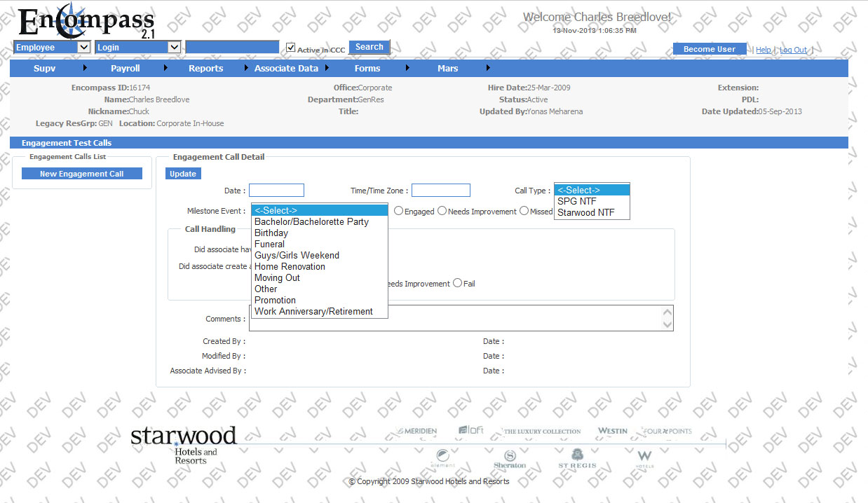This screenshot has height=503, width=868.
Task: Open the Associate Data menu
Action: tap(286, 68)
